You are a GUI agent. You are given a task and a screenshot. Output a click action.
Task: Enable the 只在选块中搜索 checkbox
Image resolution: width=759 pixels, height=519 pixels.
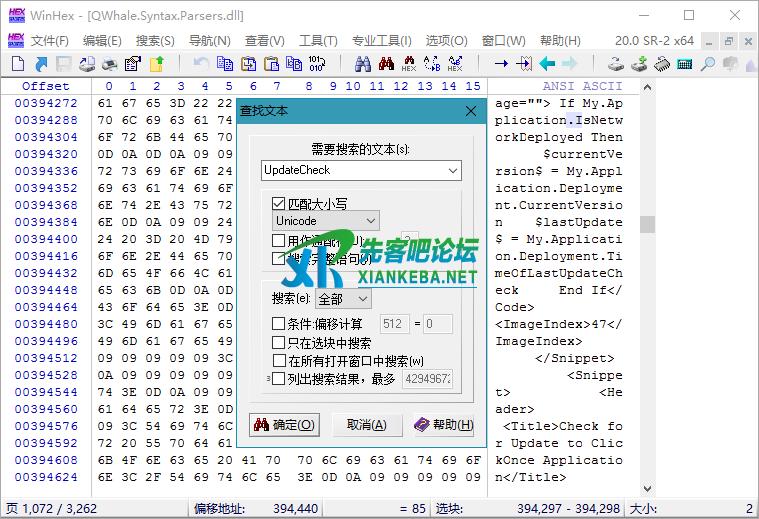click(x=279, y=342)
